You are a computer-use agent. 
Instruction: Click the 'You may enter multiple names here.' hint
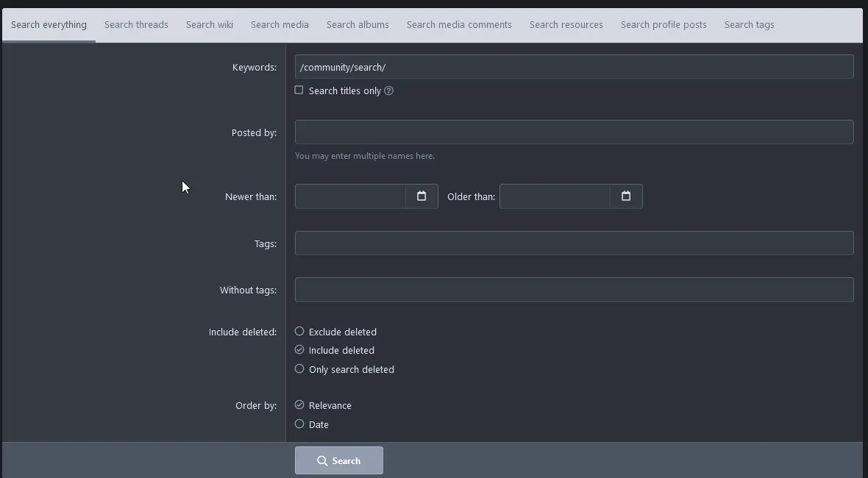[x=365, y=156]
